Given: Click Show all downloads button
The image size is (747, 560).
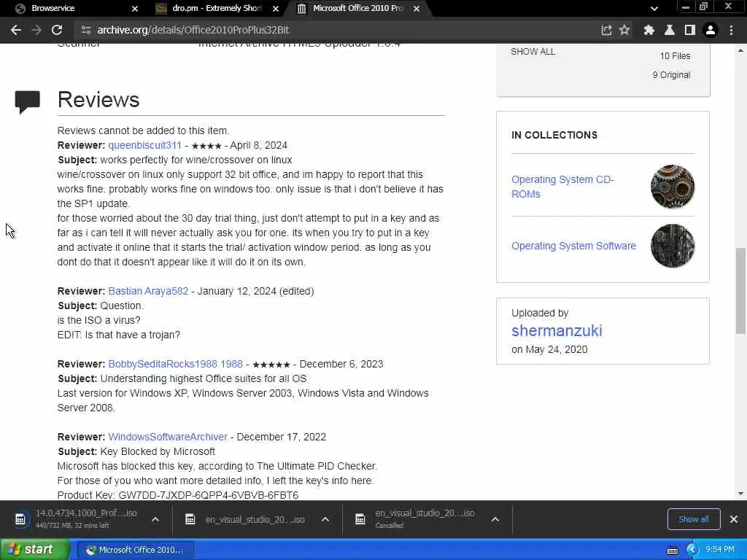Looking at the screenshot, I should [693, 519].
